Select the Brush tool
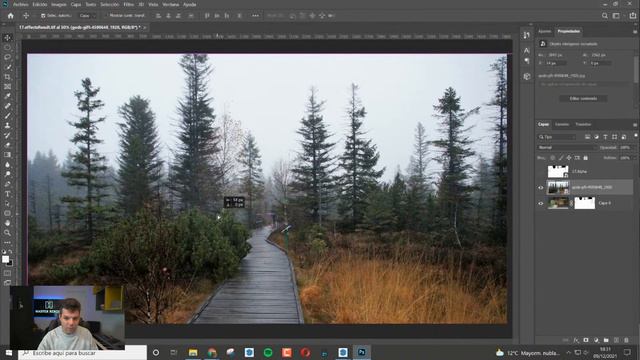 pos(7,116)
